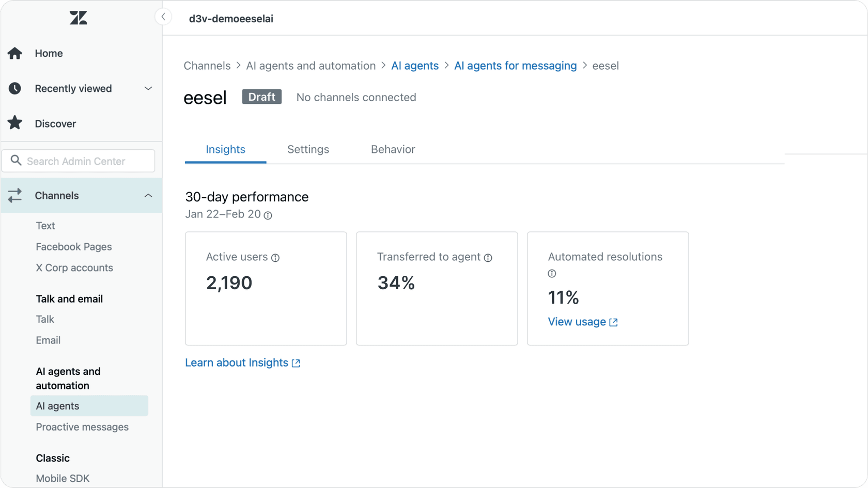Viewport: 868px width, 488px height.
Task: Click the Transferred to agent info icon
Action: click(x=488, y=258)
